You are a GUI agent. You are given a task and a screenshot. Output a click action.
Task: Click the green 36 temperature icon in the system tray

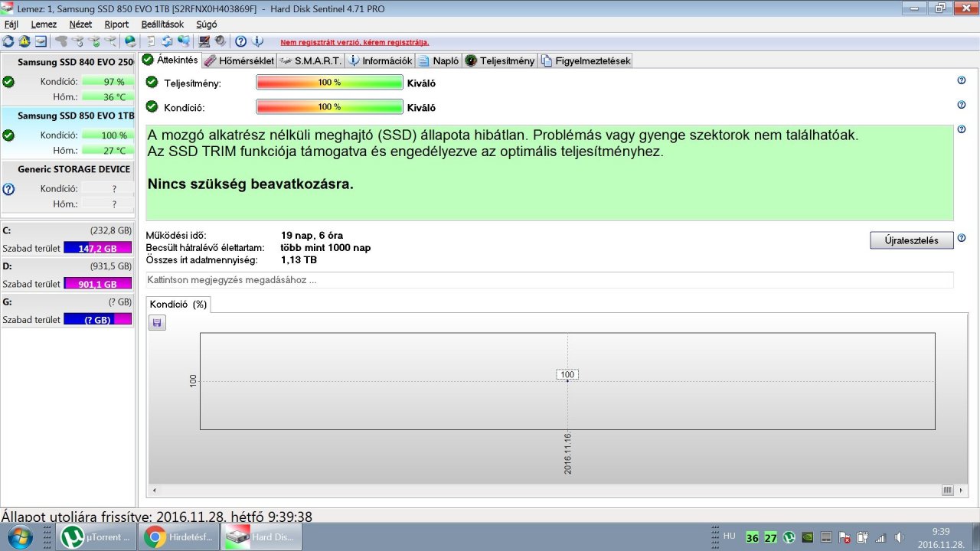tap(753, 537)
